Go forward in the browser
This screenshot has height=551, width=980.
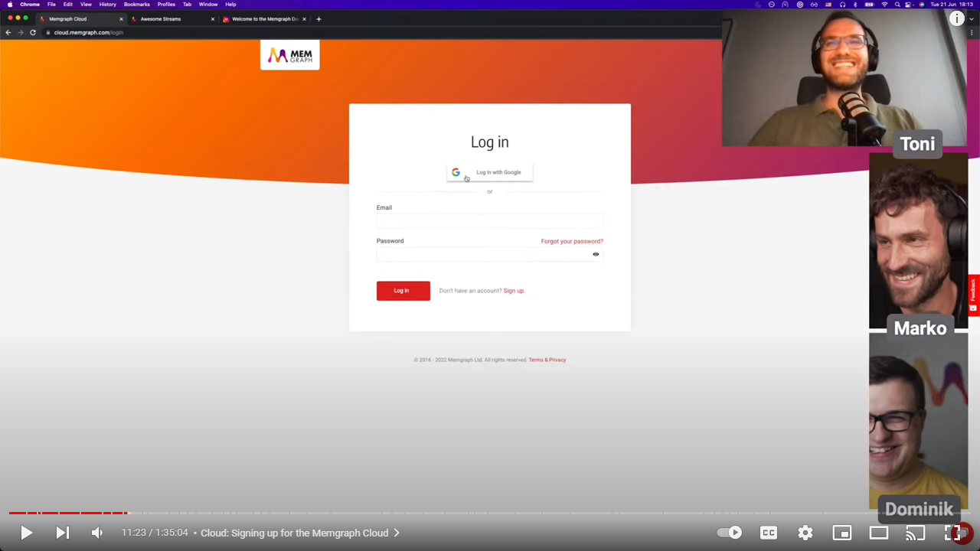point(21,32)
